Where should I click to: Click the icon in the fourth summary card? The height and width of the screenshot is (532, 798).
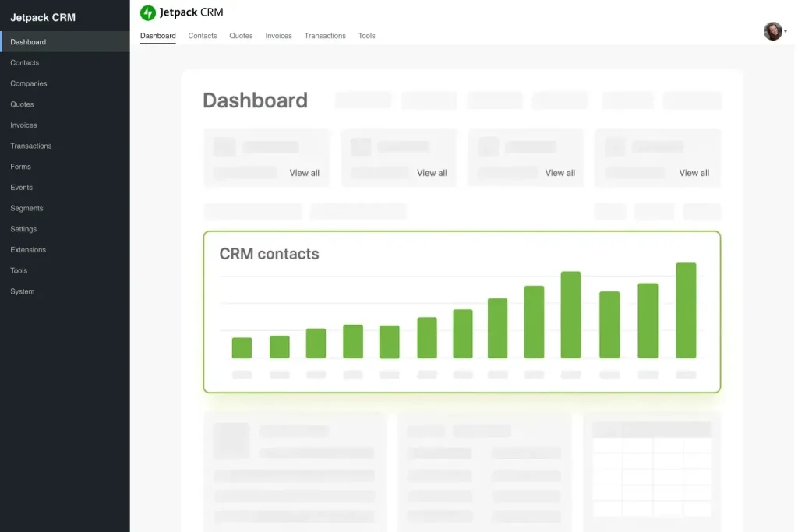(x=616, y=146)
